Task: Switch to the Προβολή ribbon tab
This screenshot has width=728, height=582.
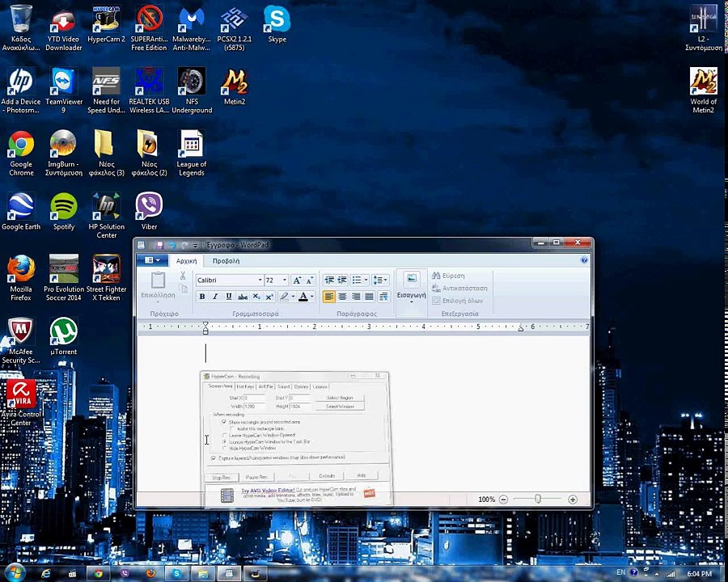Action: [x=226, y=261]
